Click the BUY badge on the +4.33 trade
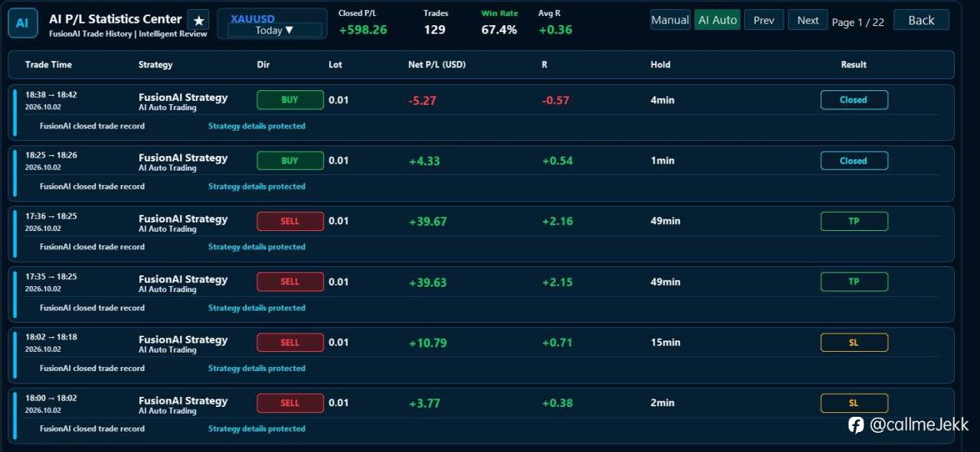980x452 pixels. [x=290, y=161]
